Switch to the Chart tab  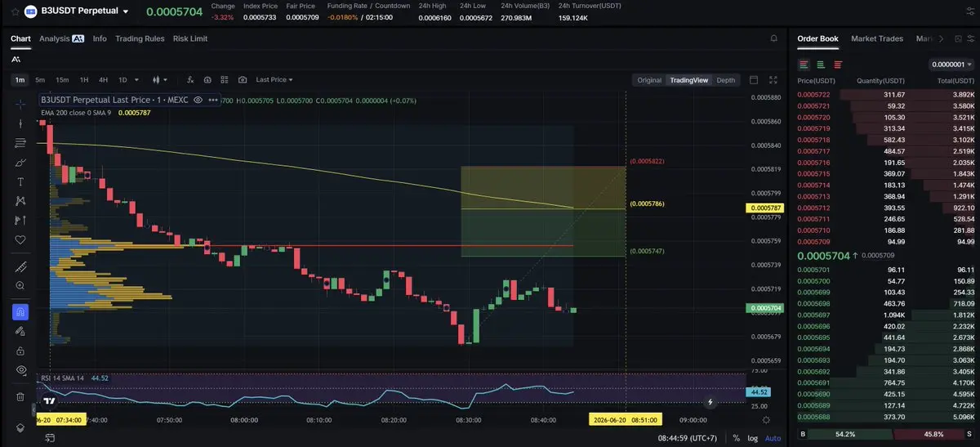20,38
